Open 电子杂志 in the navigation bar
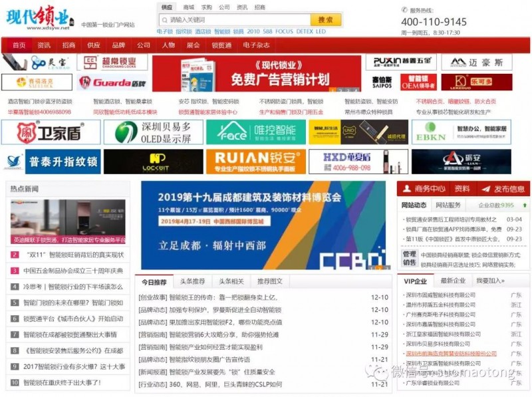Viewport: 532px width, 397px height. (256, 45)
